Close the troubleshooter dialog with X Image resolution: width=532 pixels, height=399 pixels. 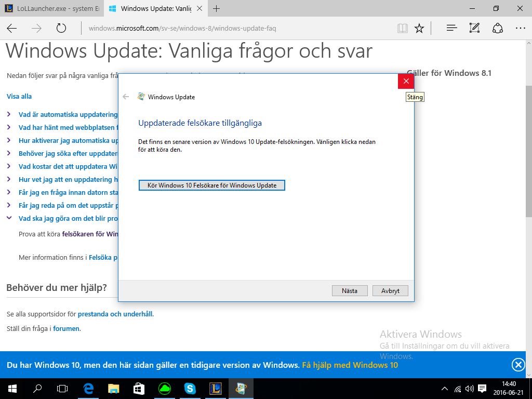click(x=406, y=81)
